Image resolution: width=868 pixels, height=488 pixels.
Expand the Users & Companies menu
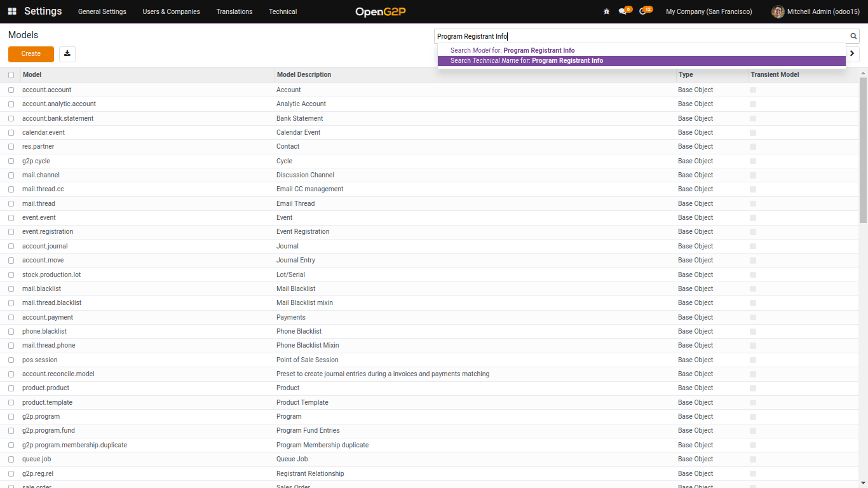pos(171,11)
